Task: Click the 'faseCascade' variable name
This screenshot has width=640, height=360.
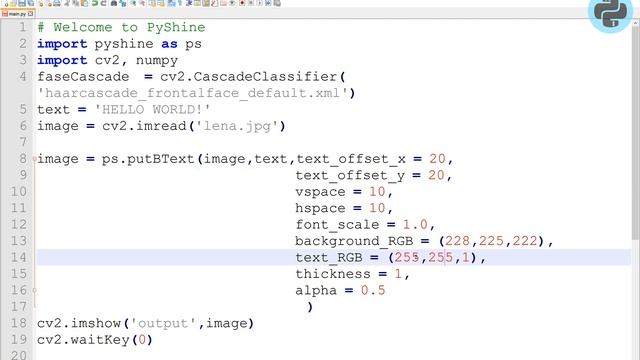Action: 83,77
